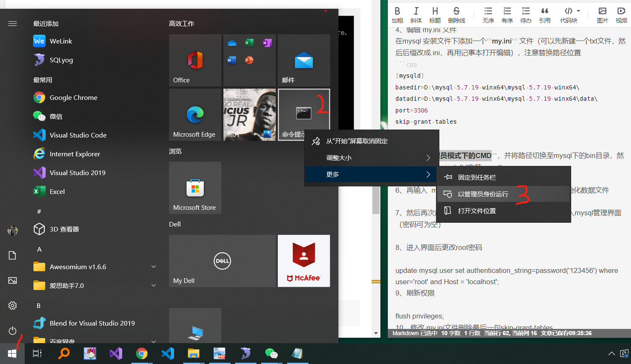This screenshot has height=364, width=631.
Task: Click the WeChat icon on the taskbar
Action: pyautogui.click(x=271, y=354)
